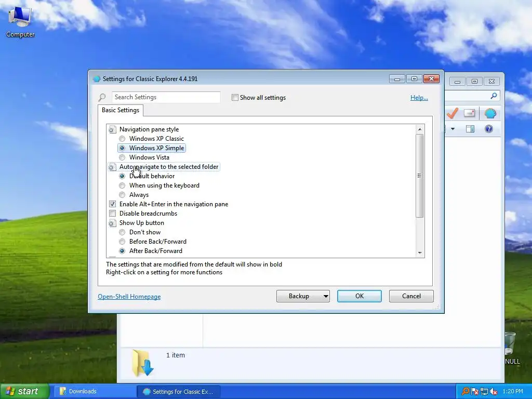This screenshot has width=532, height=399.
Task: Click the Show Up button setting gear icon
Action: pyautogui.click(x=112, y=223)
